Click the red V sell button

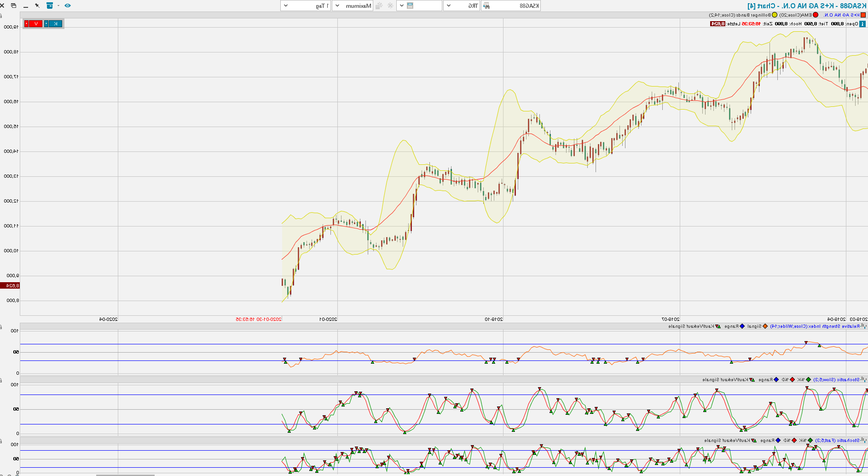click(36, 24)
